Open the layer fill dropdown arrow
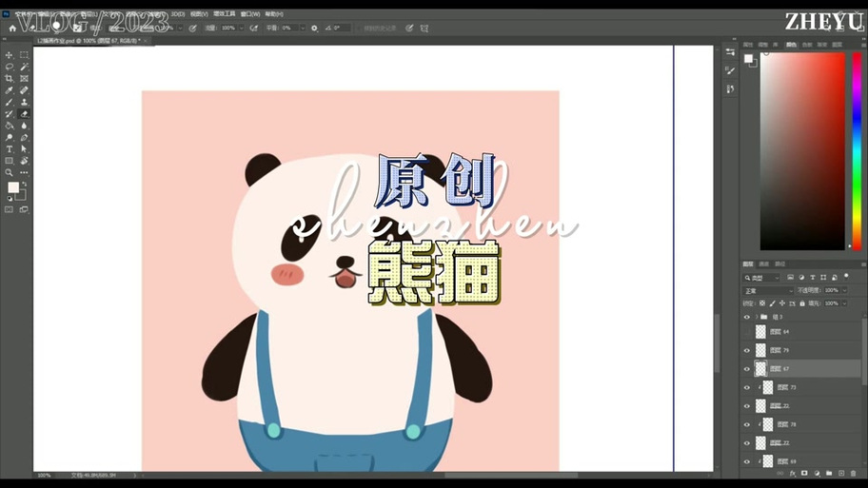868x488 pixels. 844,303
